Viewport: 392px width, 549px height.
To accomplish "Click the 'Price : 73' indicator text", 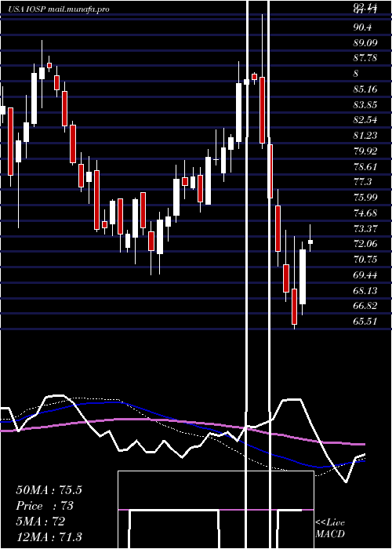I will pyautogui.click(x=45, y=506).
